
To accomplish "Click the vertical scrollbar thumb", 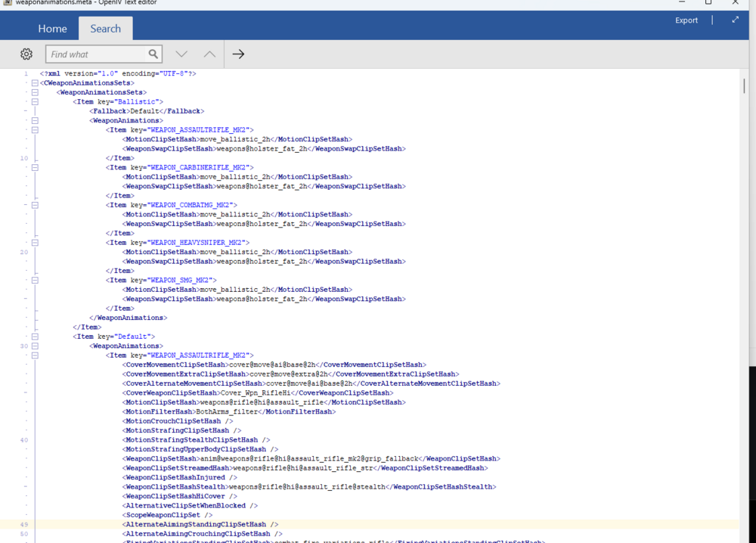I will click(744, 86).
